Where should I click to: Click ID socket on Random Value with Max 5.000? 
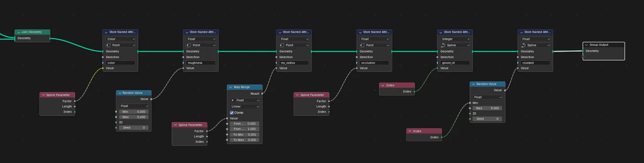tap(470, 113)
